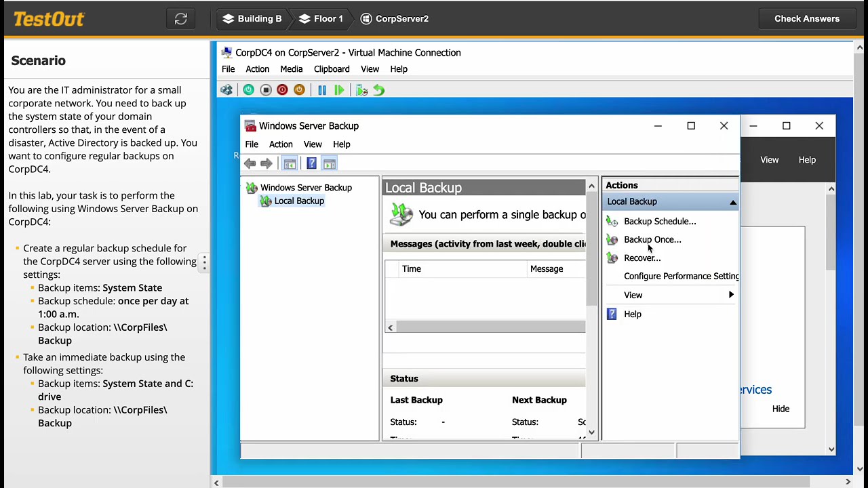This screenshot has height=488, width=868.
Task: Open Action menu of Virtual Machine Connection
Action: (258, 69)
